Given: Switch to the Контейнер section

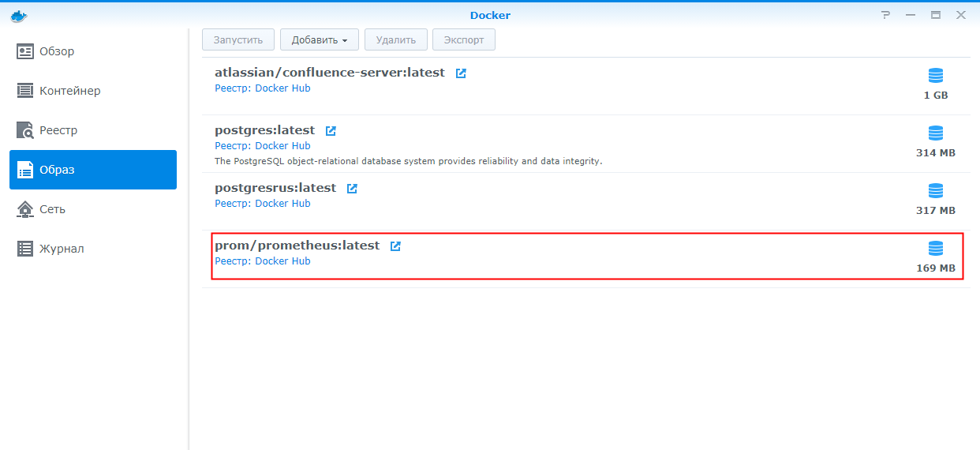Looking at the screenshot, I should coord(69,91).
